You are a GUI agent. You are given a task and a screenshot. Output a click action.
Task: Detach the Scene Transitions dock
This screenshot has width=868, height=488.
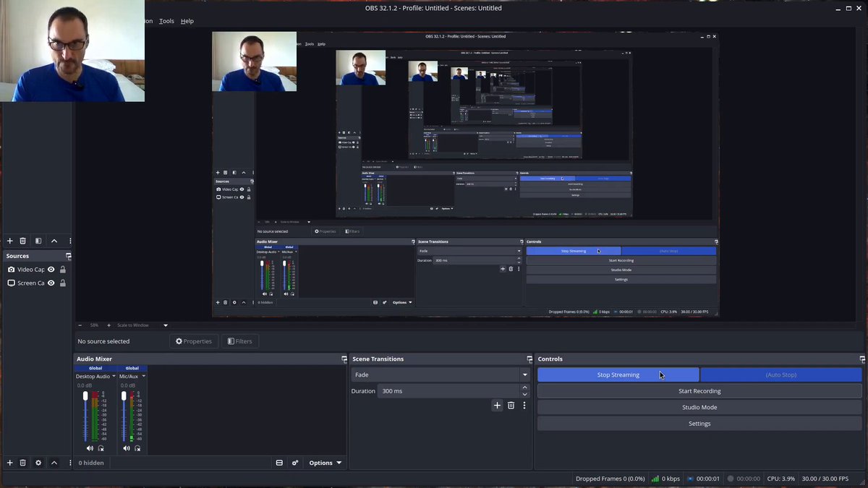tap(529, 359)
